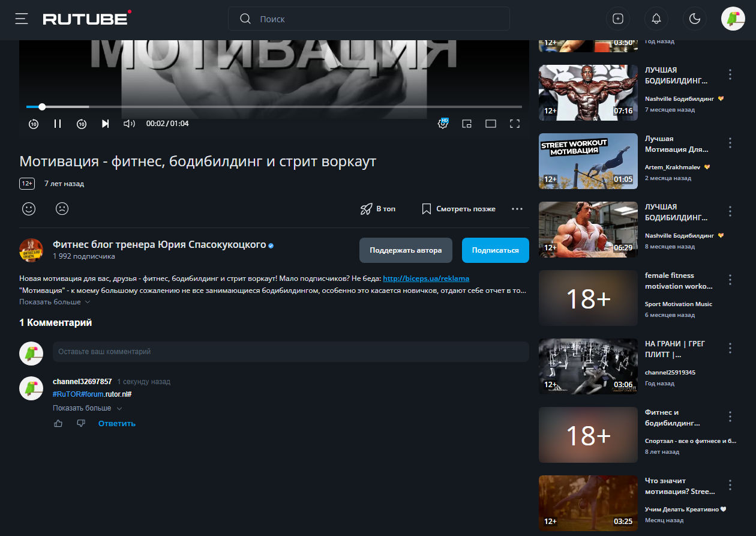Switch to theater mode

(491, 124)
